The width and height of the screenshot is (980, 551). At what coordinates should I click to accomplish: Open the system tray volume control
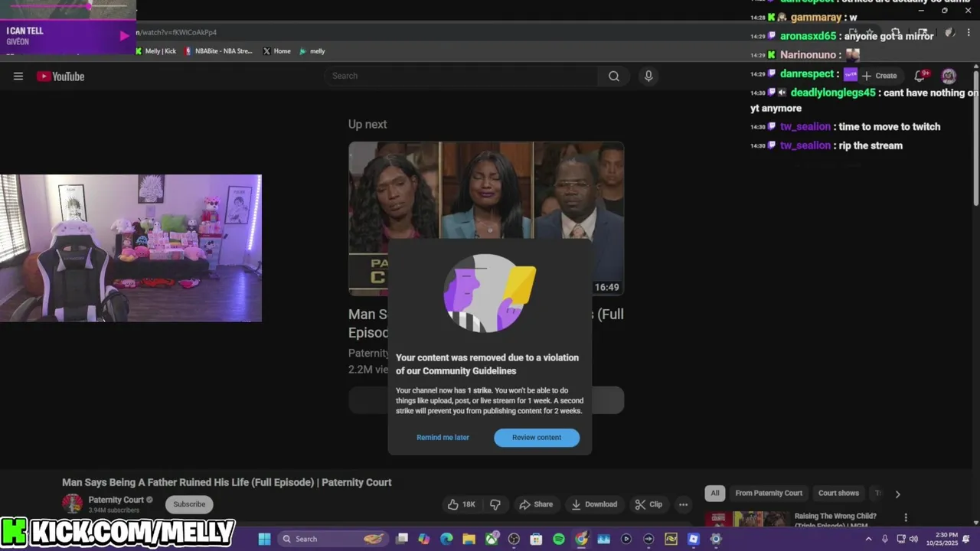point(913,539)
